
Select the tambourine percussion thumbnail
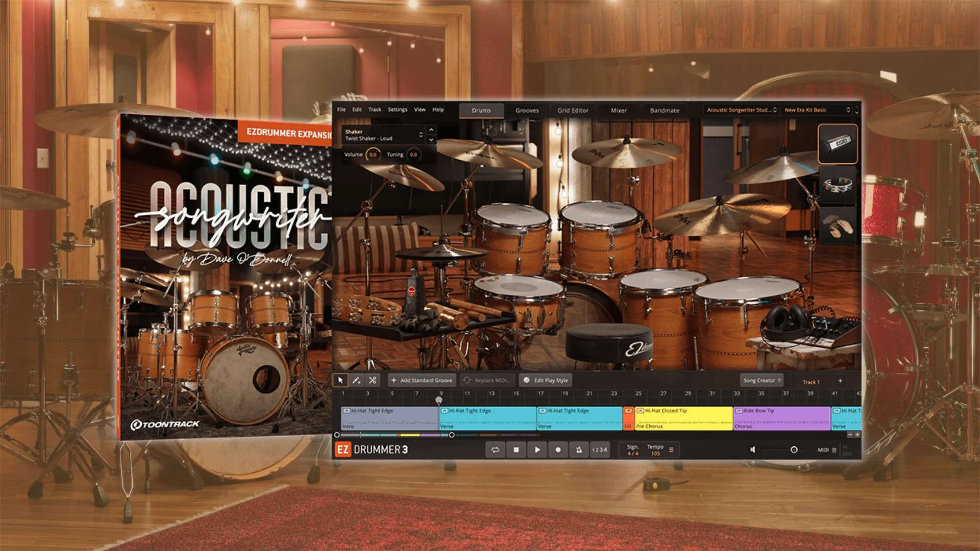tap(838, 185)
